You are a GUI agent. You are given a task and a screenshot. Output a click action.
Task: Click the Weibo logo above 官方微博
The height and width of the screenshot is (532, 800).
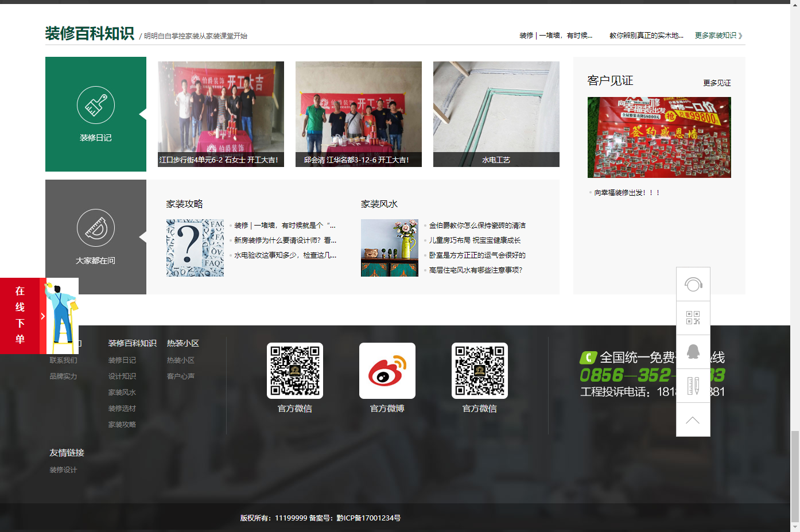click(x=387, y=371)
